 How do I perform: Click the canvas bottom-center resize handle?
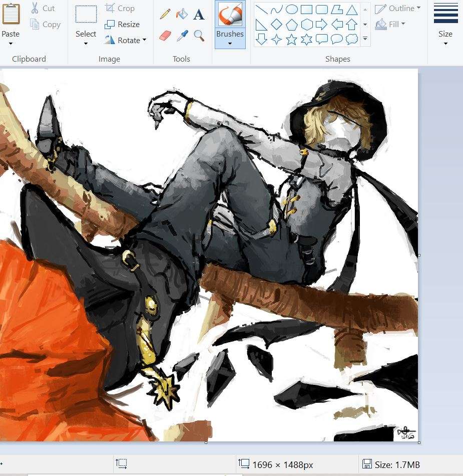[x=206, y=442]
